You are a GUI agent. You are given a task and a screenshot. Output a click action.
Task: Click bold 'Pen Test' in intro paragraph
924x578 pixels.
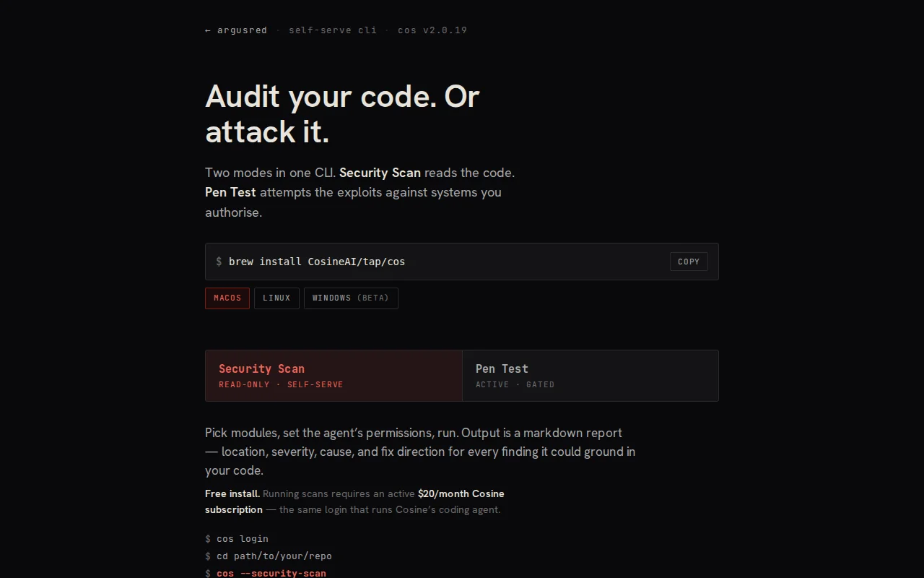pos(230,192)
